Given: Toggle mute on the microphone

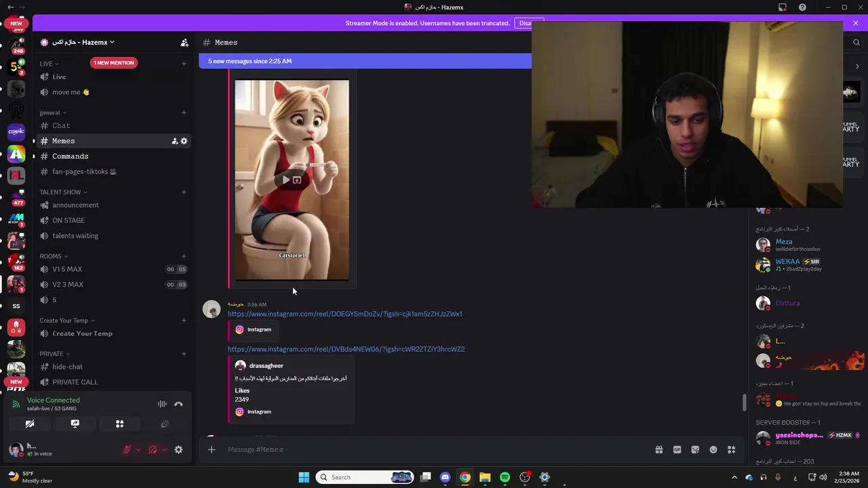Looking at the screenshot, I should 127,449.
